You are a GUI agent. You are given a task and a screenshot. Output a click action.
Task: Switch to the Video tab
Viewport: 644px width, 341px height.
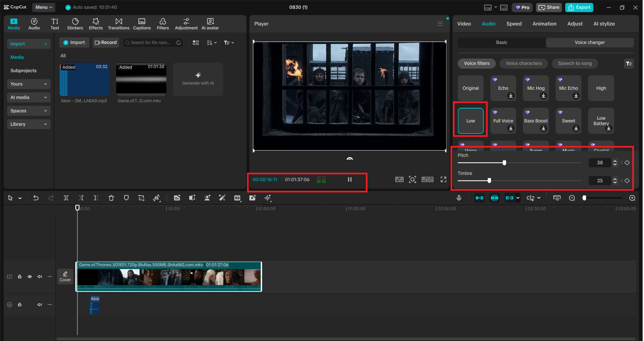[x=464, y=24]
